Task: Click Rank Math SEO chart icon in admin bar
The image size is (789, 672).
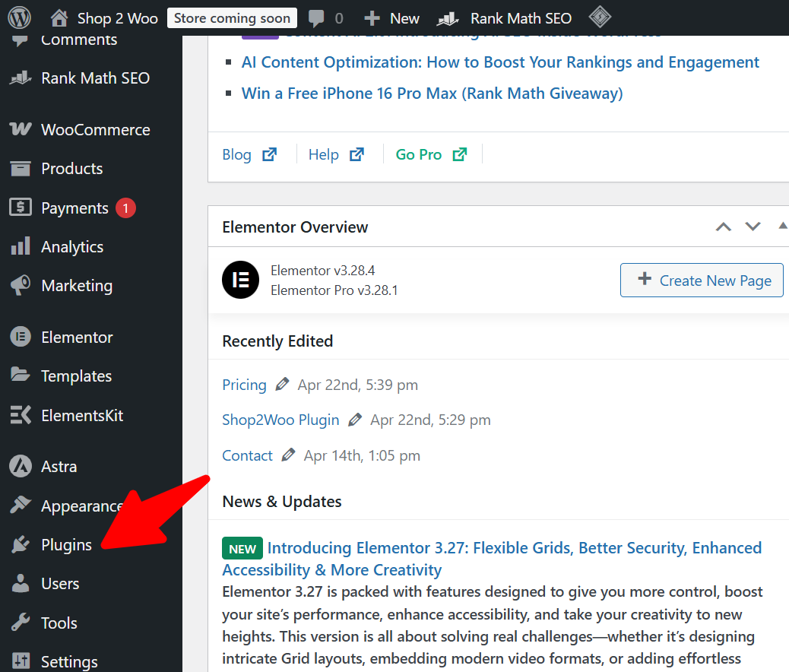Action: pos(448,19)
